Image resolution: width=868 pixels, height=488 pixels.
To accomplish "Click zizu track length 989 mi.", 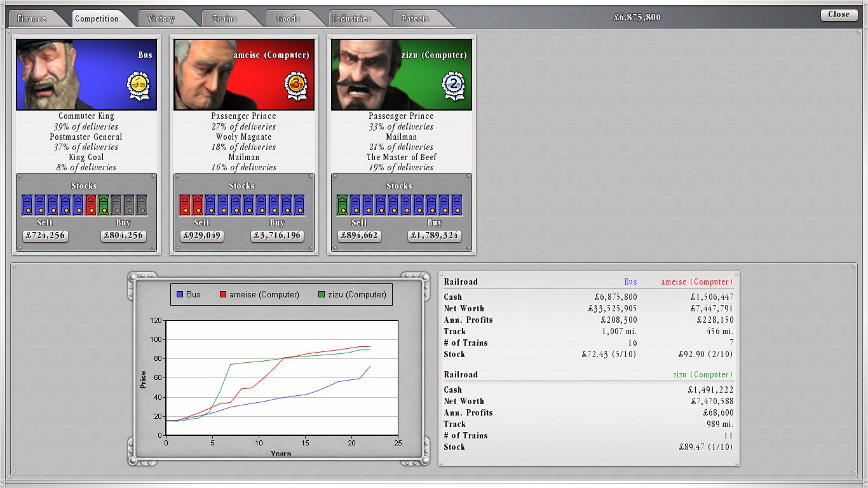I will coord(720,424).
